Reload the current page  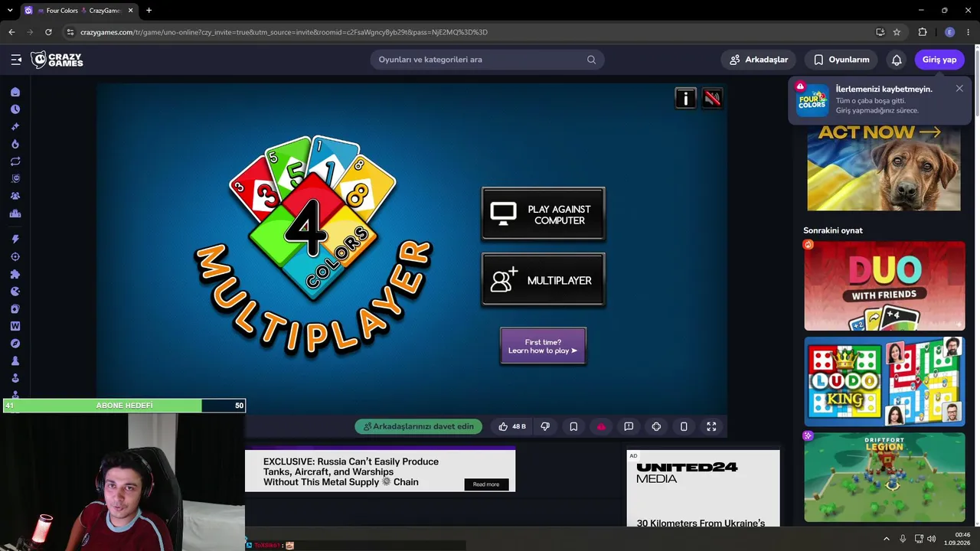pos(48,32)
